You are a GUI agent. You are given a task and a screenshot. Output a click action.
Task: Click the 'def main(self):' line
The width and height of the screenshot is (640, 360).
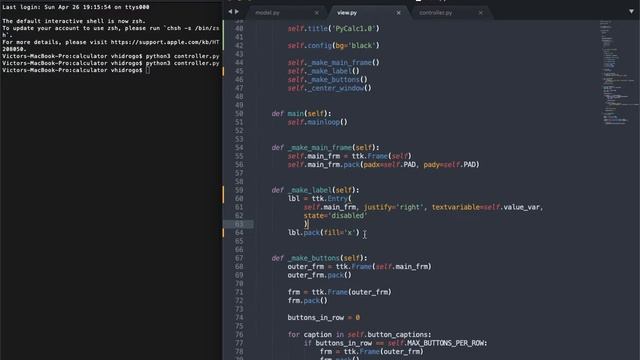(x=302, y=113)
